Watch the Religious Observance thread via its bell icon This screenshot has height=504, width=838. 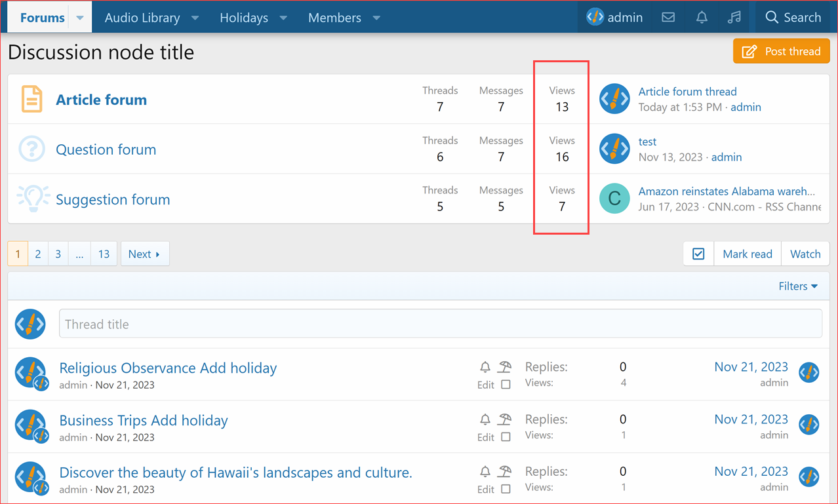point(485,368)
